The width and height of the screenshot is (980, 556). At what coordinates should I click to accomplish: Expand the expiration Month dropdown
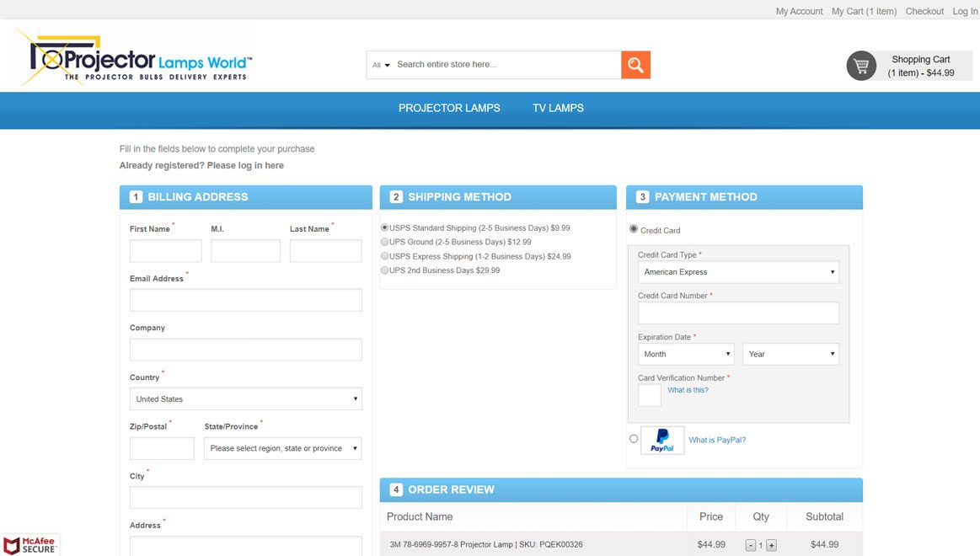685,354
